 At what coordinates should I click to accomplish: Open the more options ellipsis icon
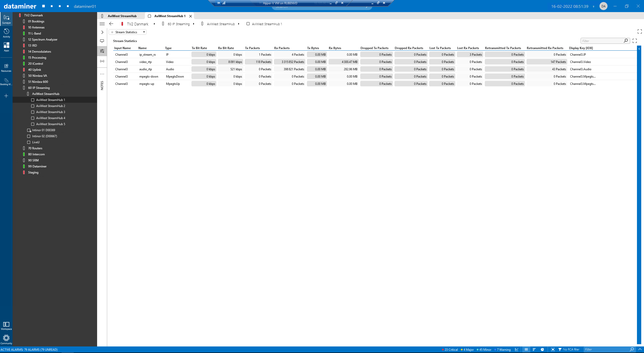tap(102, 74)
